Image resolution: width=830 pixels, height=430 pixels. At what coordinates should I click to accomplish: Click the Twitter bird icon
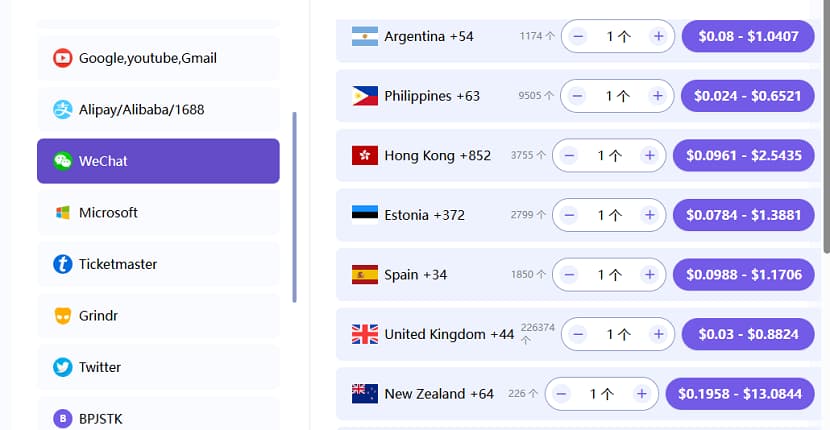point(63,367)
